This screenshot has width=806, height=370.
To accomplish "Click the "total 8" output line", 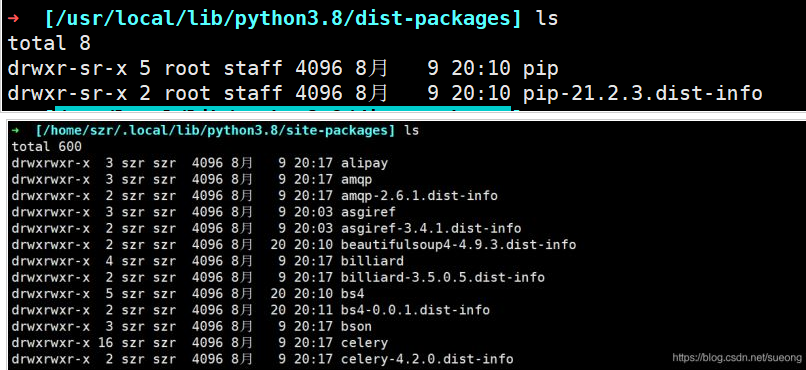I will point(49,44).
